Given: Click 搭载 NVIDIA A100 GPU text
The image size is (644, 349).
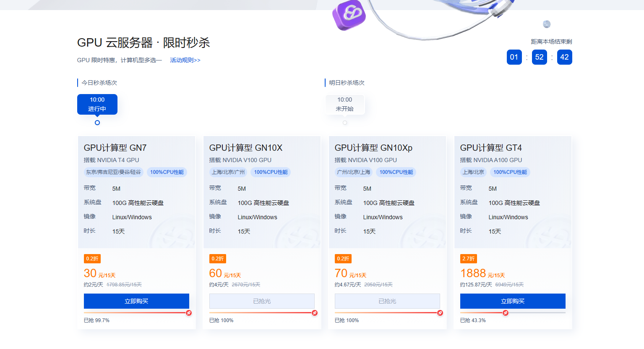Looking at the screenshot, I should (x=491, y=160).
